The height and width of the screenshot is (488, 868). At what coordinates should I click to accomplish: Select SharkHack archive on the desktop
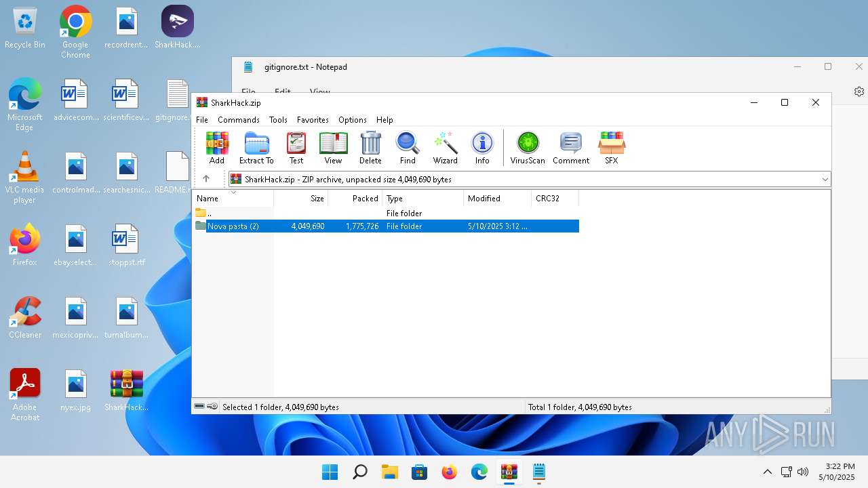tap(127, 390)
